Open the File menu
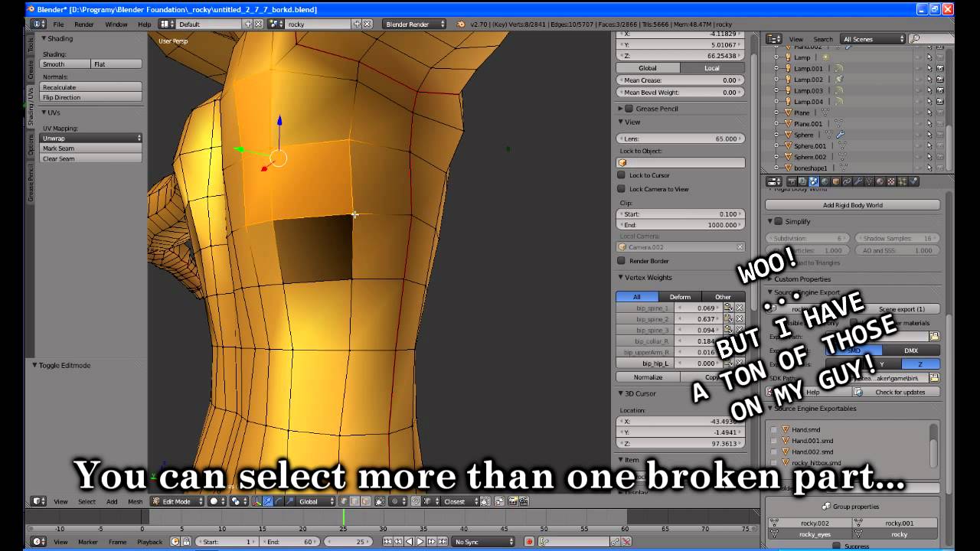Image resolution: width=980 pixels, height=551 pixels. coord(58,24)
